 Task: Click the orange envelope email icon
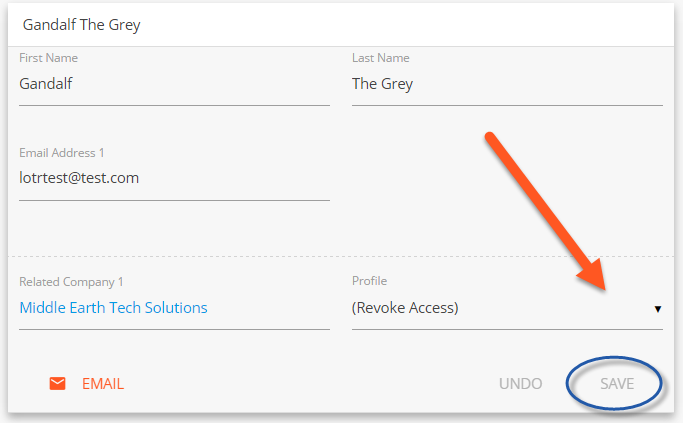[x=57, y=384]
